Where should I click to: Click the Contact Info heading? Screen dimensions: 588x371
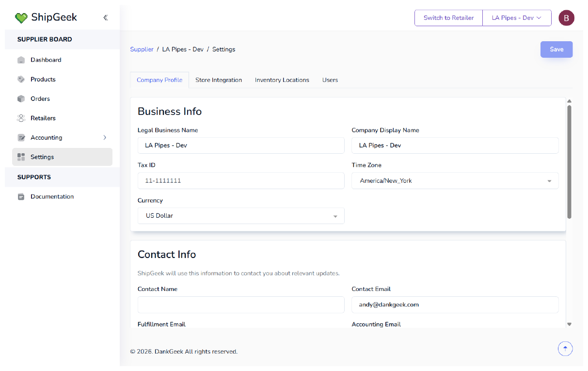(167, 255)
